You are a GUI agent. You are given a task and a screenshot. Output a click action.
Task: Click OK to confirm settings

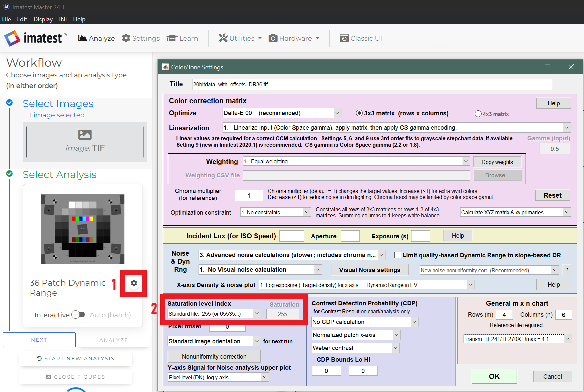(494, 377)
